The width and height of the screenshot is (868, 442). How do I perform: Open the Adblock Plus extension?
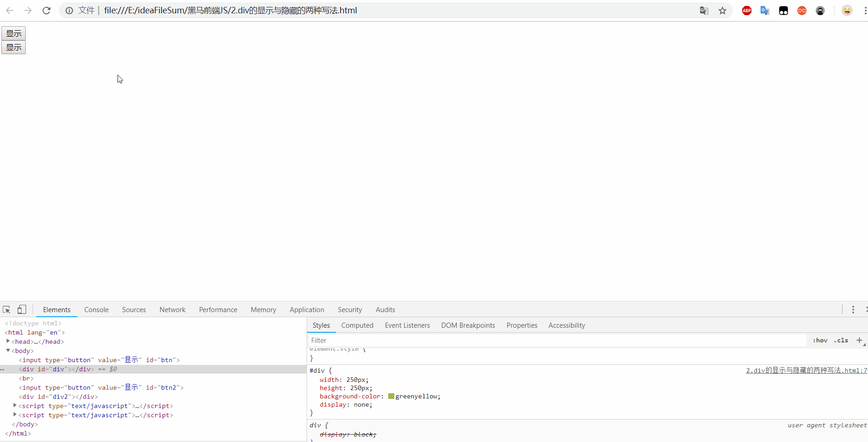[x=747, y=11]
